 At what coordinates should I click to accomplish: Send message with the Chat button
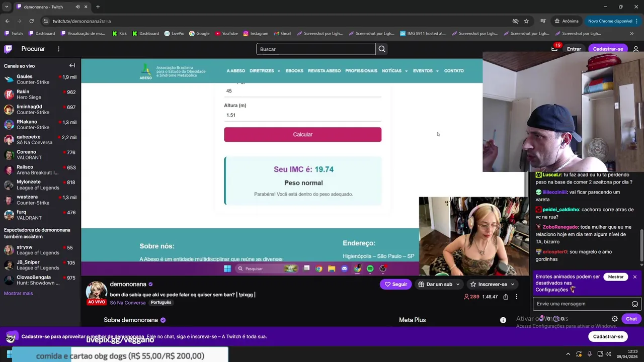631,319
